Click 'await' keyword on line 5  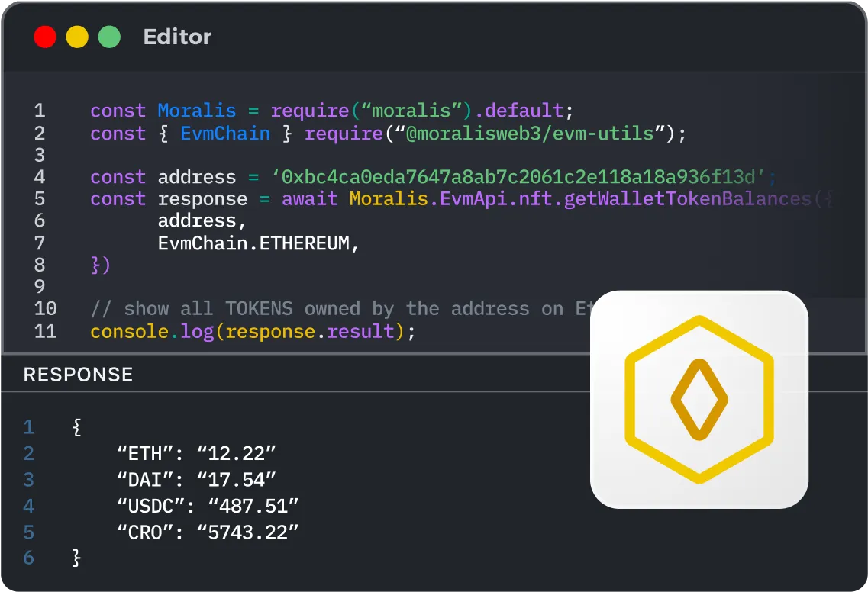(309, 199)
